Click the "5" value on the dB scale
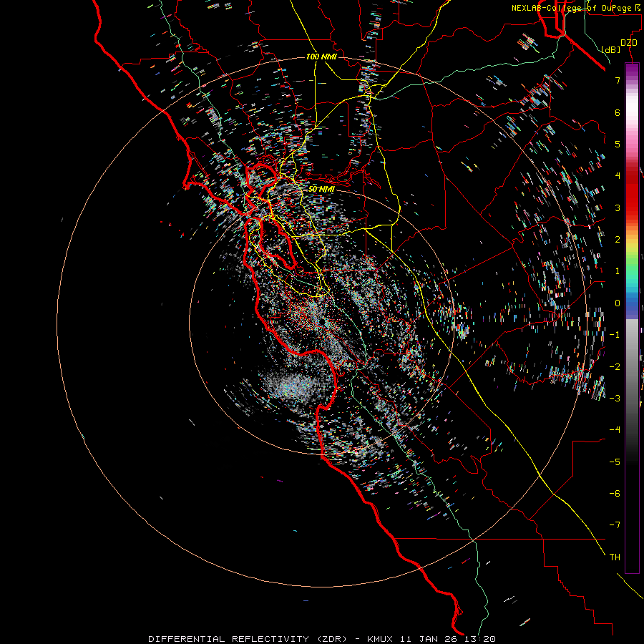 (618, 144)
